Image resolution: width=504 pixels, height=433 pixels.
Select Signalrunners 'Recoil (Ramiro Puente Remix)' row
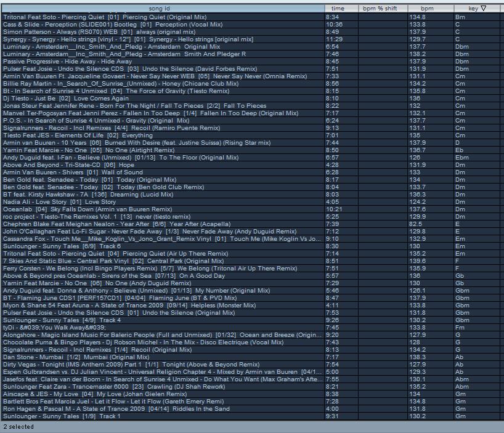tap(251, 128)
